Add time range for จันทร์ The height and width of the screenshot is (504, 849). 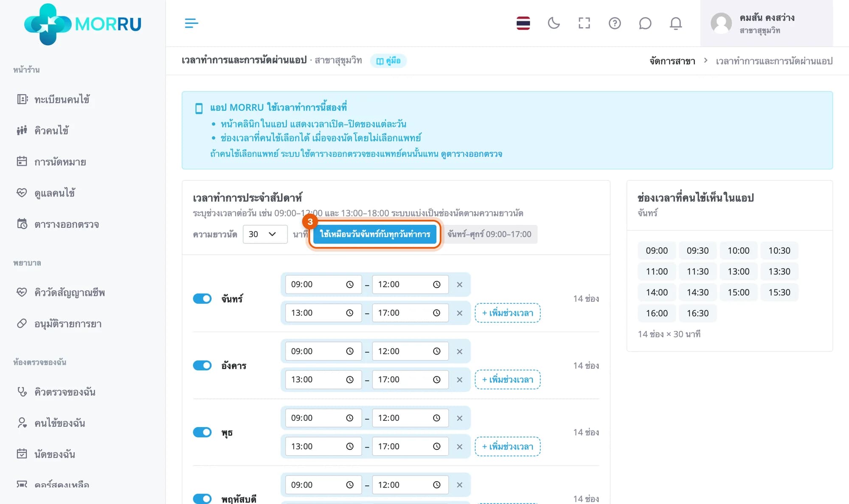507,313
